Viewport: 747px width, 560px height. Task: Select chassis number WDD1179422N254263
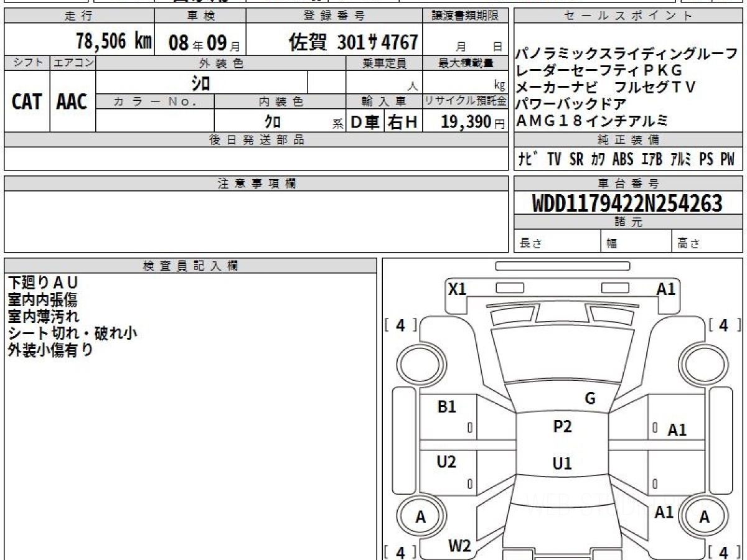coord(627,203)
